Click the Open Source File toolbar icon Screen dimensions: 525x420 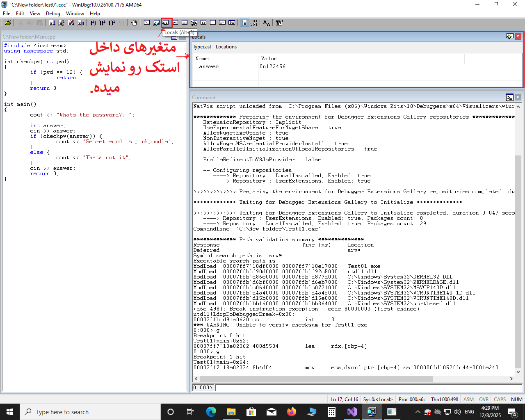[x=8, y=23]
